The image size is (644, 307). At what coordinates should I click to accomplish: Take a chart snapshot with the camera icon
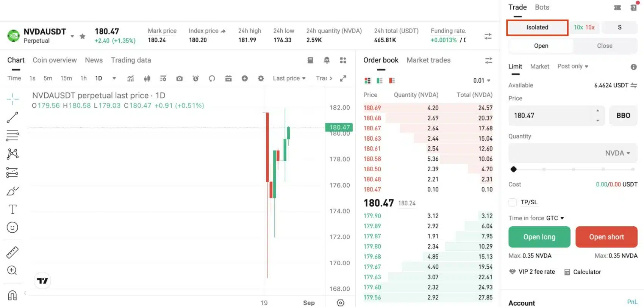click(179, 78)
